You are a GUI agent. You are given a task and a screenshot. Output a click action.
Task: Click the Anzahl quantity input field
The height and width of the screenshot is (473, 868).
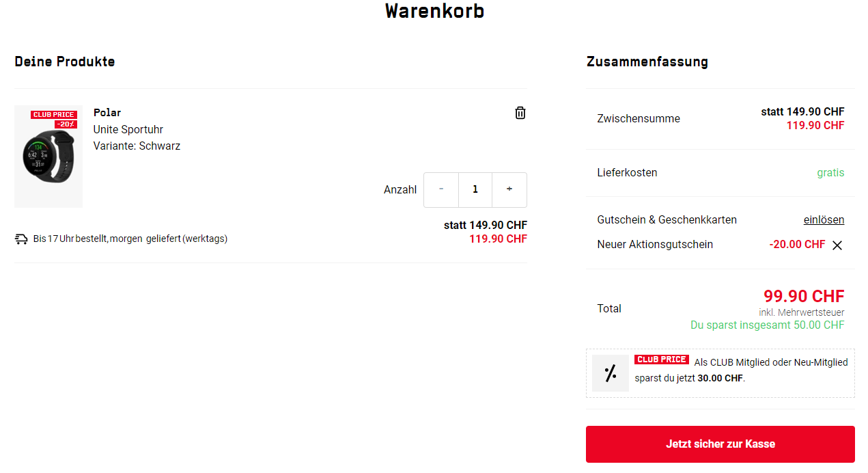click(475, 189)
